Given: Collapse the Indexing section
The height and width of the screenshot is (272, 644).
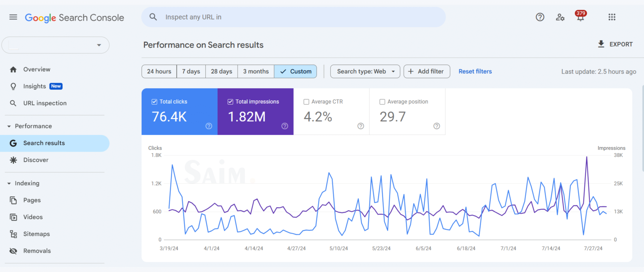Looking at the screenshot, I should 9,183.
